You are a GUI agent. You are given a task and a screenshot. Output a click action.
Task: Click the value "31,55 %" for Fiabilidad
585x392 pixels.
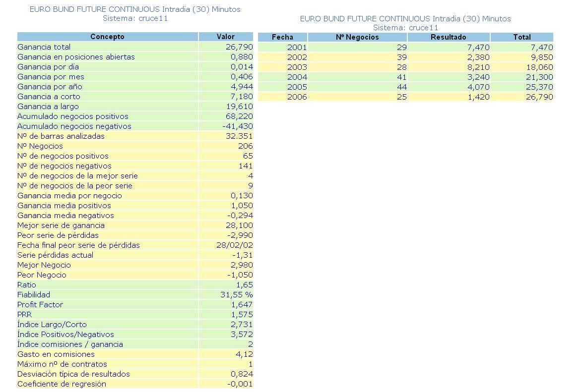click(237, 294)
